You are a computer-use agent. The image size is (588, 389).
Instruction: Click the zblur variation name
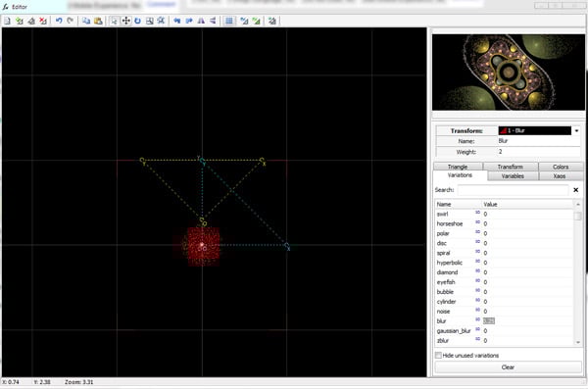pyautogui.click(x=443, y=341)
